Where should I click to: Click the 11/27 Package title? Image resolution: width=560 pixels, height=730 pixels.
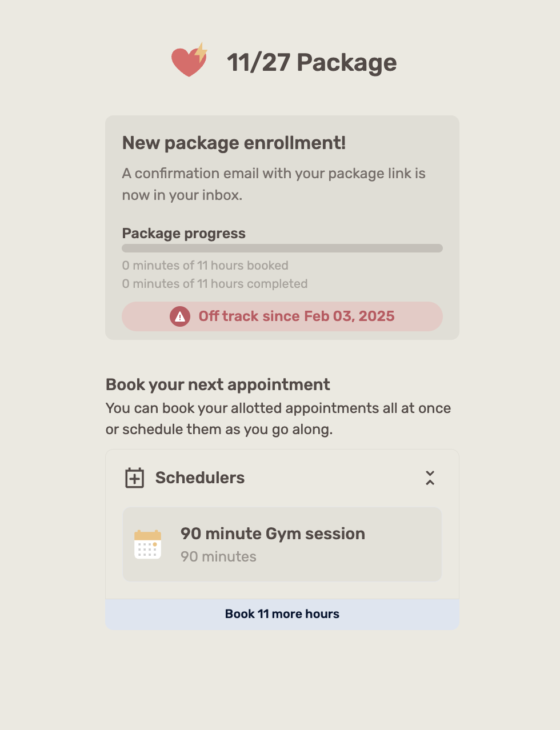[311, 62]
